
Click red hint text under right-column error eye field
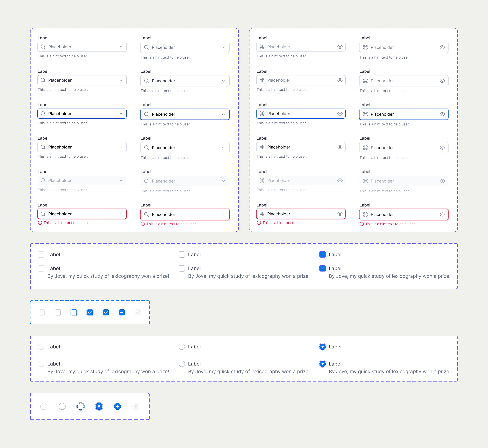pyautogui.click(x=391, y=224)
